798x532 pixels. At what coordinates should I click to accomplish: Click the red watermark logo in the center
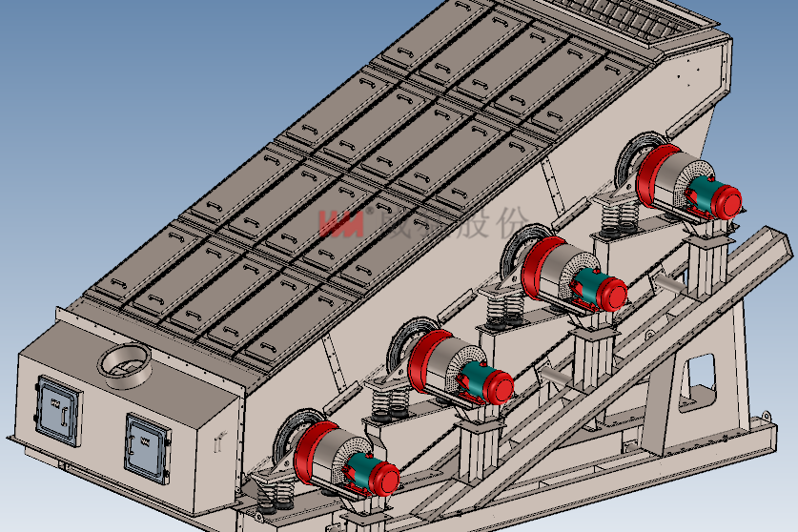[x=341, y=222]
